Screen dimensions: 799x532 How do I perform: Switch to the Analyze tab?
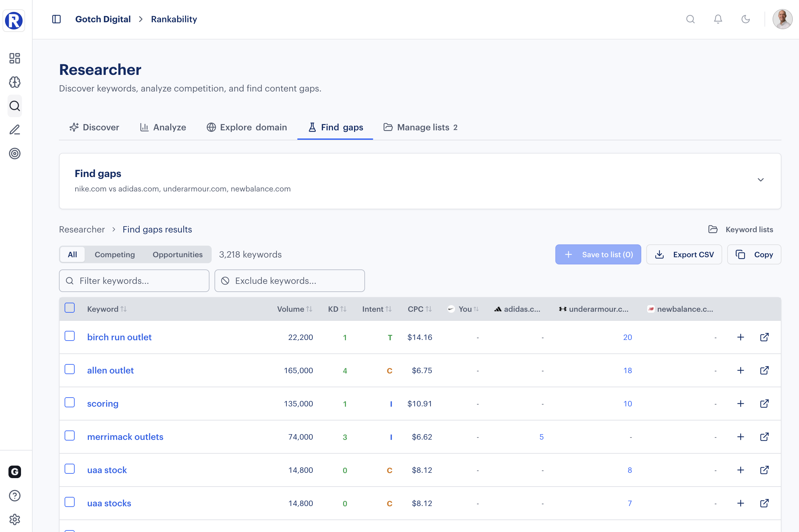coord(163,127)
